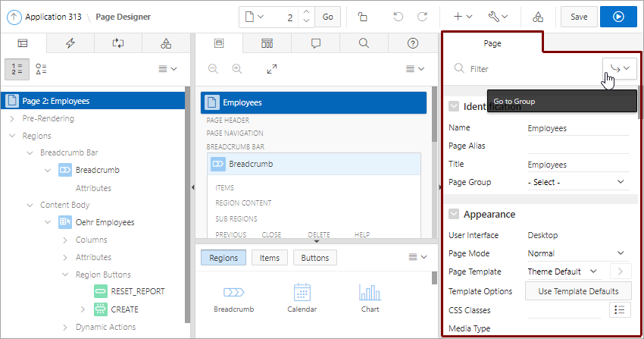
Task: Select the Employees page header in the layout
Action: (314, 102)
